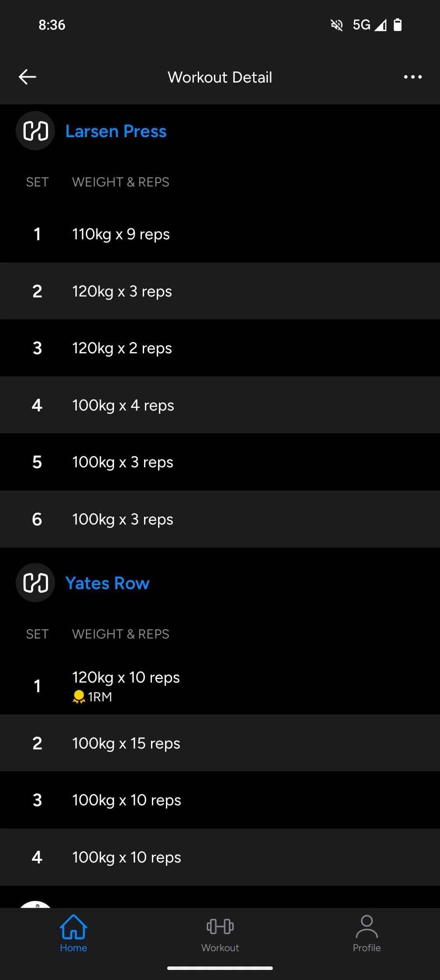Tap the Yates Row exercise icon
The height and width of the screenshot is (980, 440).
pyautogui.click(x=35, y=583)
